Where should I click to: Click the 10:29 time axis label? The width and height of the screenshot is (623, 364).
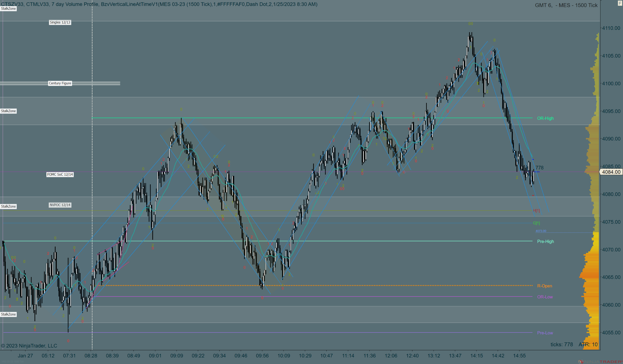305,356
